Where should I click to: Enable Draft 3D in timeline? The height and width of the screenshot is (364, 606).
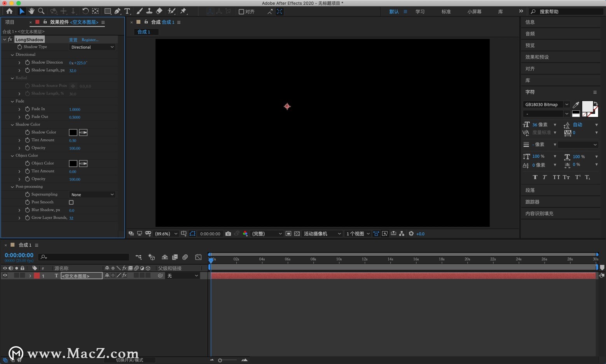coord(152,257)
